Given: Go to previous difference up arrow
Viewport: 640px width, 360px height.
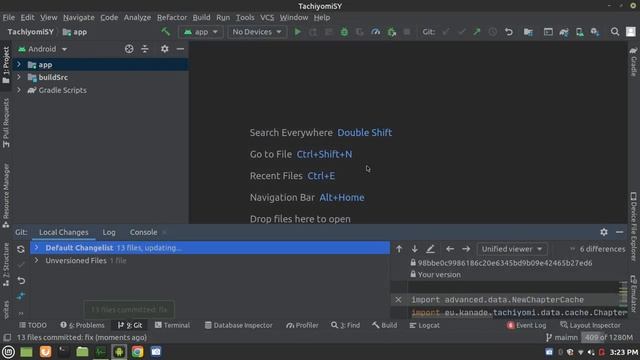Looking at the screenshot, I should [399, 249].
